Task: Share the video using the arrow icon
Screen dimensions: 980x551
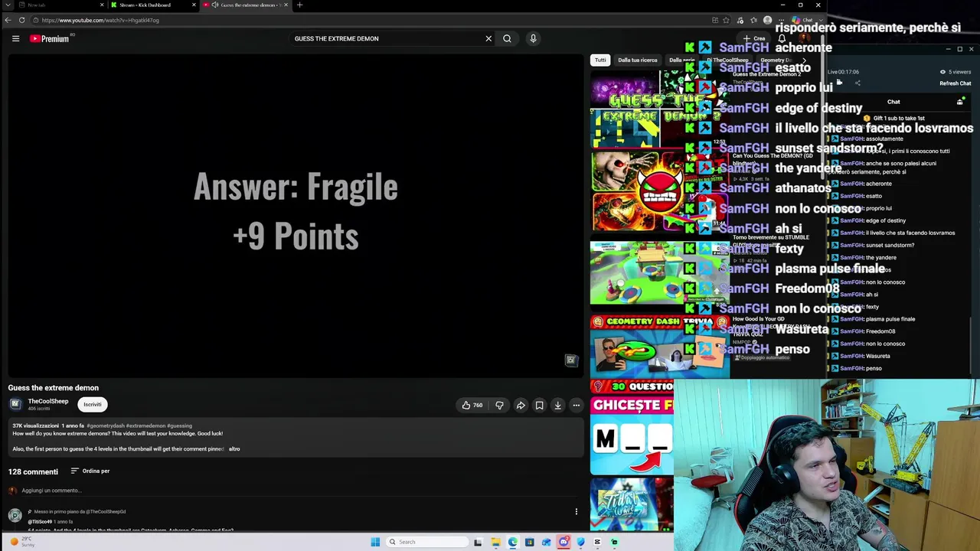Action: coord(521,405)
